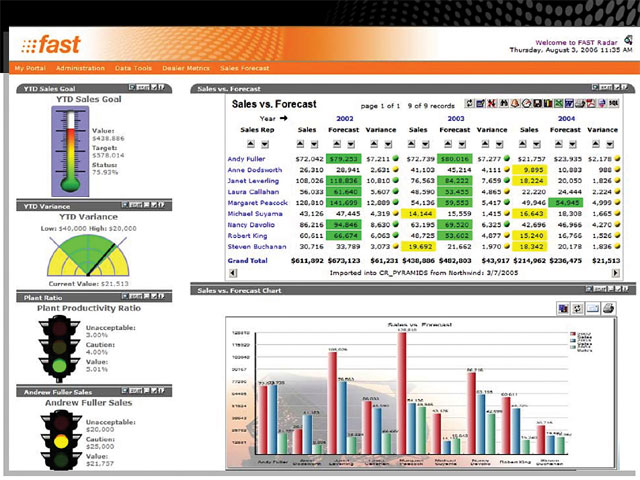
Task: Click the chart type icon above the bar chart
Action: click(563, 309)
